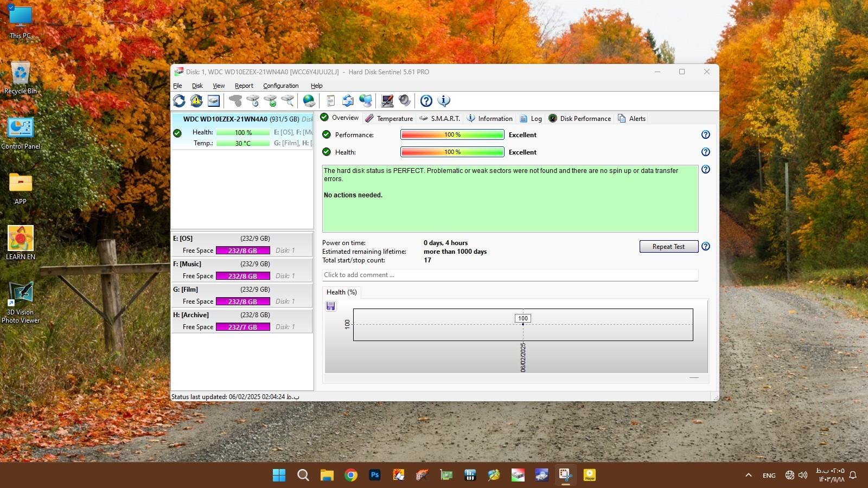The height and width of the screenshot is (488, 868).
Task: Click the info speech bubble toolbar icon
Action: pyautogui.click(x=444, y=101)
